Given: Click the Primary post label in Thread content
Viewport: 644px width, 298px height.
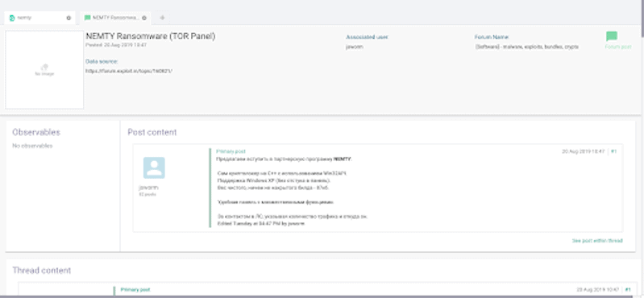Looking at the screenshot, I should (x=135, y=290).
